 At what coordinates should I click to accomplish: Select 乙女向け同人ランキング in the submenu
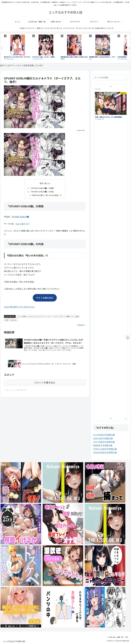(104, 28)
